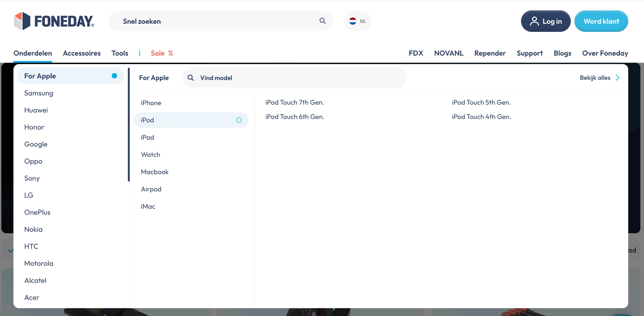Click the search magnifier icon in Snel zoeken
The image size is (644, 316).
(323, 21)
